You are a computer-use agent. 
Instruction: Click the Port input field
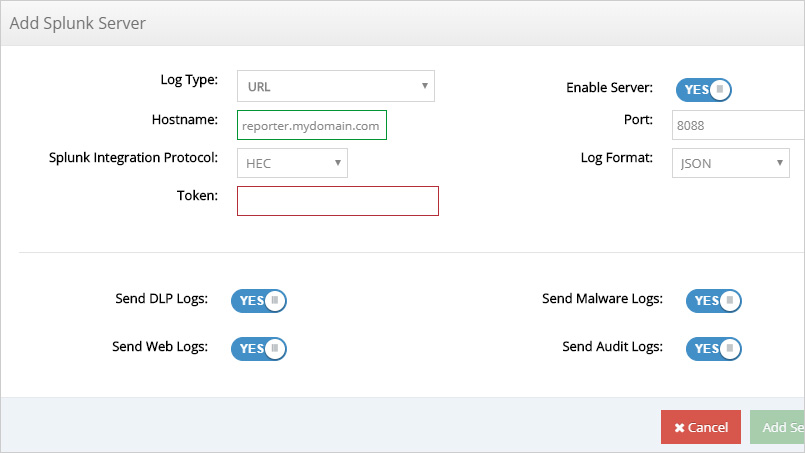(738, 125)
